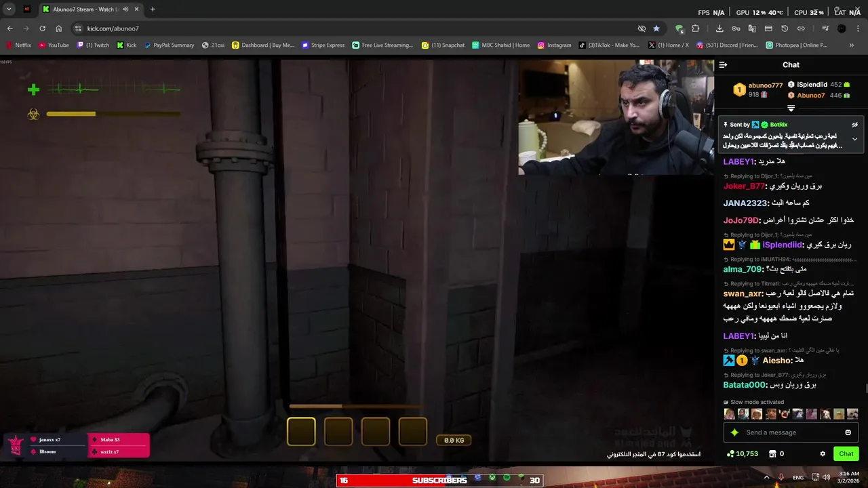
Task: Click the crossed-eye icon in address bar
Action: 642,28
